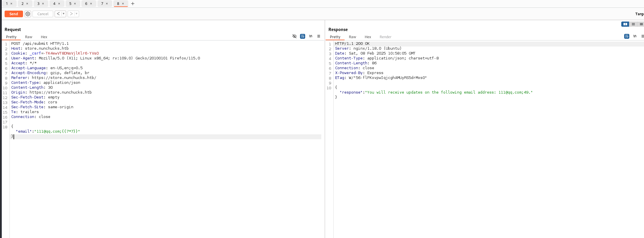644x238 pixels.
Task: Open Request editor options menu
Action: point(319,36)
